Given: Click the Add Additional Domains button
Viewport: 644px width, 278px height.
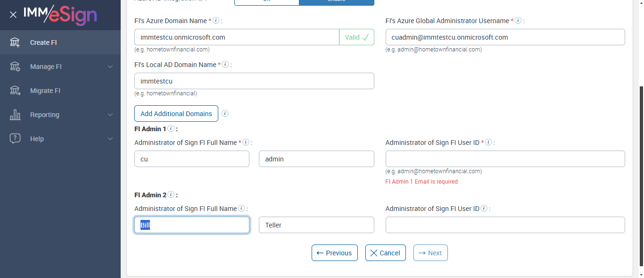Looking at the screenshot, I should click(176, 113).
